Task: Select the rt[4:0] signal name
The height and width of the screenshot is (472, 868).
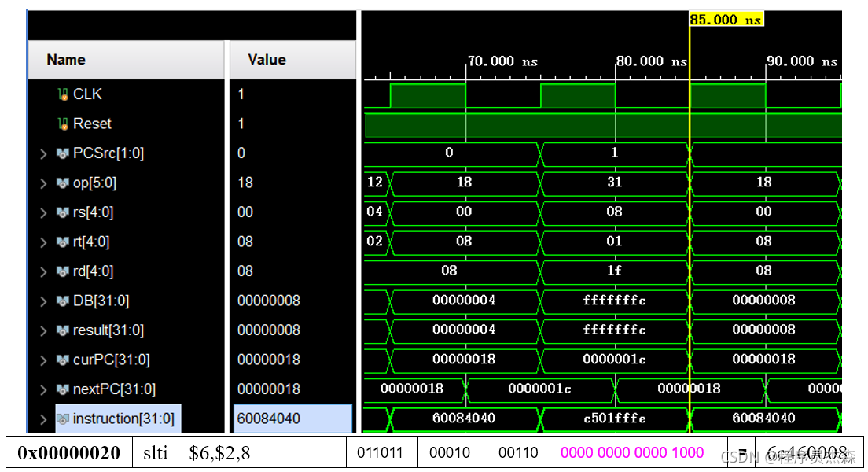Action: click(91, 242)
